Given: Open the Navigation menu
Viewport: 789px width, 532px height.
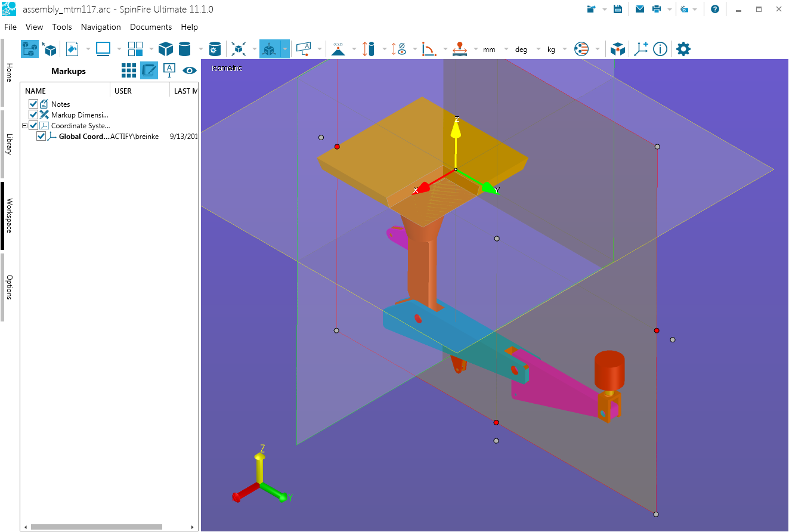Looking at the screenshot, I should pyautogui.click(x=101, y=27).
